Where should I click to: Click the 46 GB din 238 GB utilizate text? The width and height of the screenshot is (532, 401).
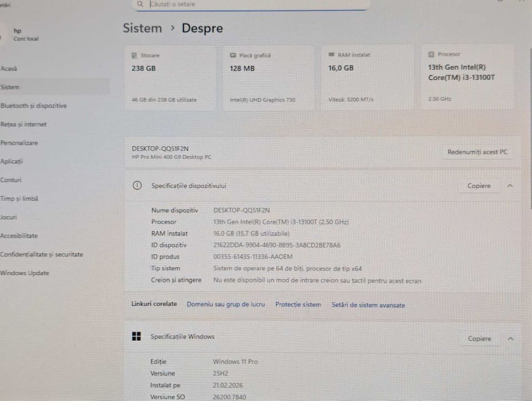164,100
